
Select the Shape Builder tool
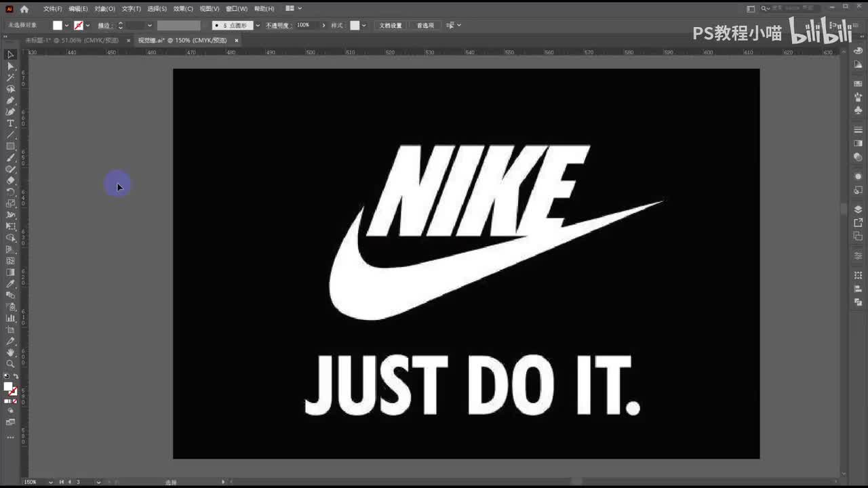(x=10, y=238)
